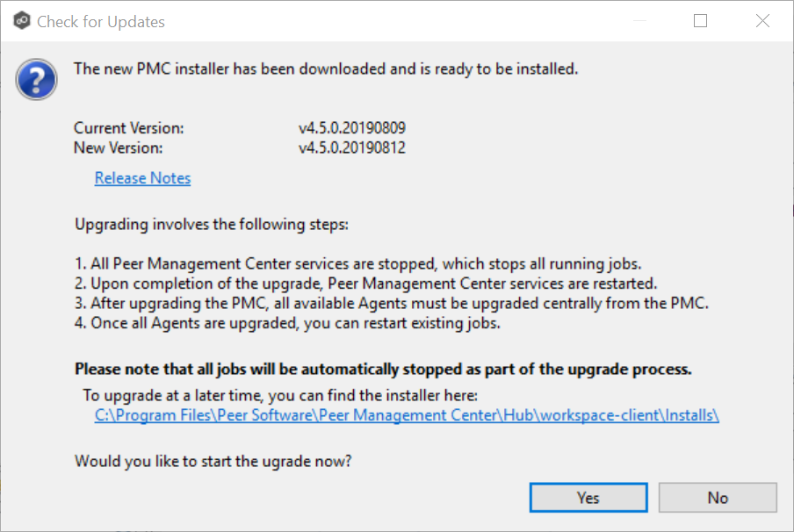The width and height of the screenshot is (794, 532).
Task: Click the New Version label
Action: click(118, 148)
